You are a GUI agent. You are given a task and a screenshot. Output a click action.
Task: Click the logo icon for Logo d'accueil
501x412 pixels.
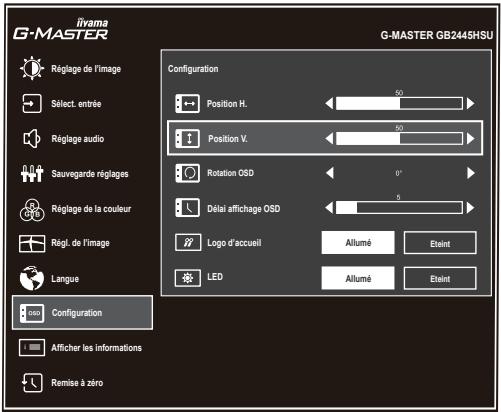[x=188, y=242]
